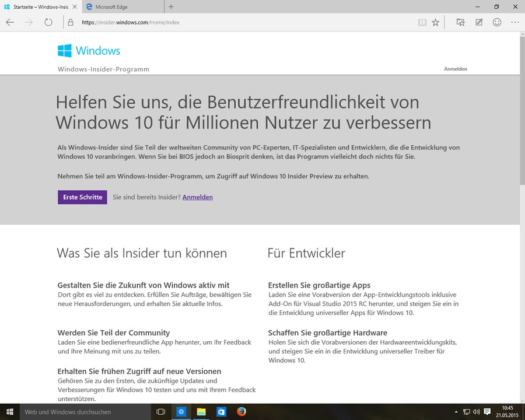Open More actions ellipsis menu
The image size is (525, 420).
click(x=514, y=22)
